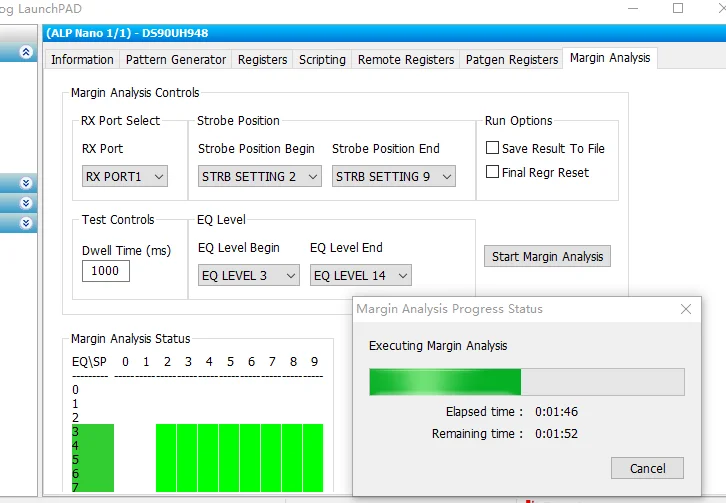Click the Executing Margin Analysis label
This screenshot has height=503, width=726.
(x=438, y=346)
